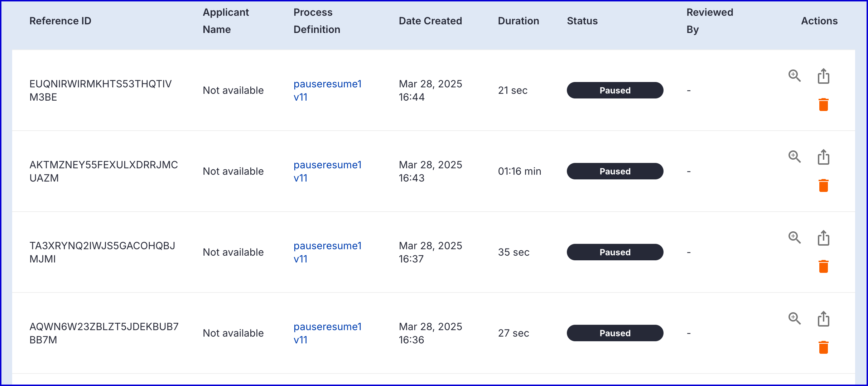Viewport: 868px width, 386px height.
Task: Export the AQWN6W23ZBLZT5JDEKBUB7BB7M record
Action: [823, 319]
